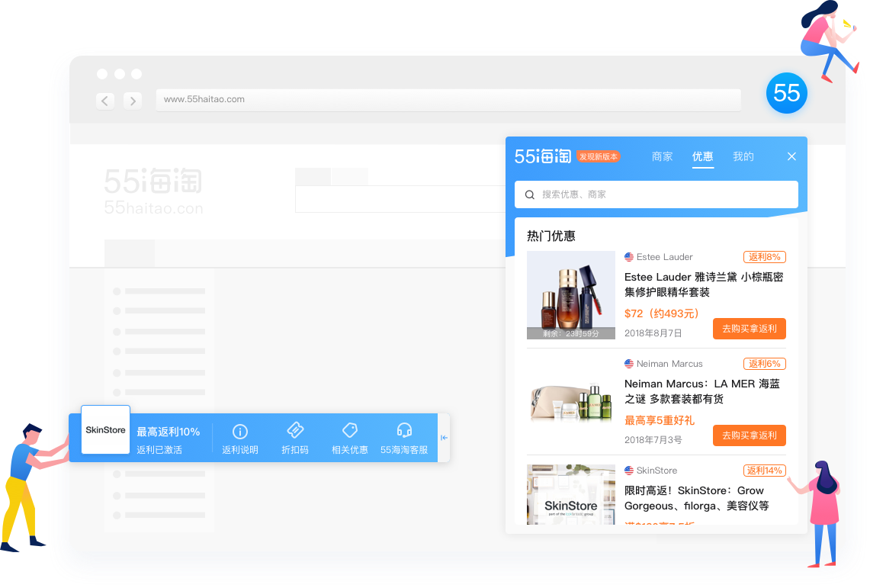Collapse the SkinStore cashback bar arrow

444,438
